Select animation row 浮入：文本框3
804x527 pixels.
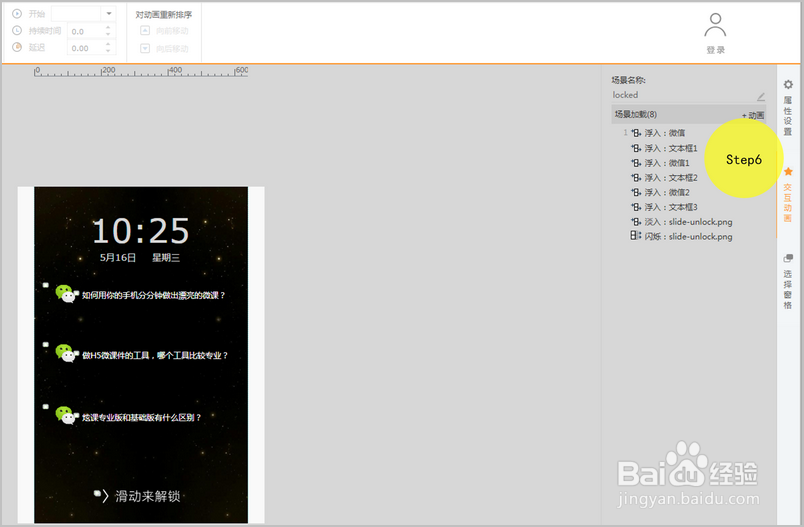click(x=664, y=207)
